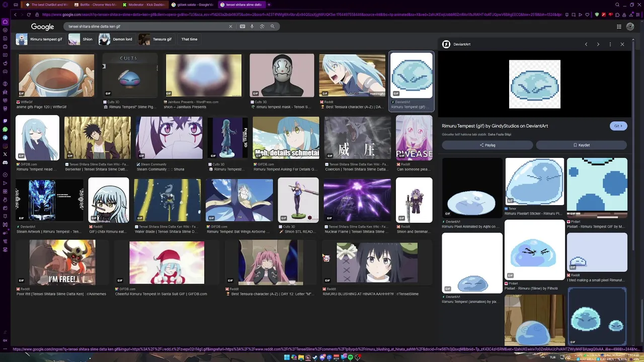
Task: Open the I'M FREE Ifrit gif thumbnail
Action: [x=62, y=262]
